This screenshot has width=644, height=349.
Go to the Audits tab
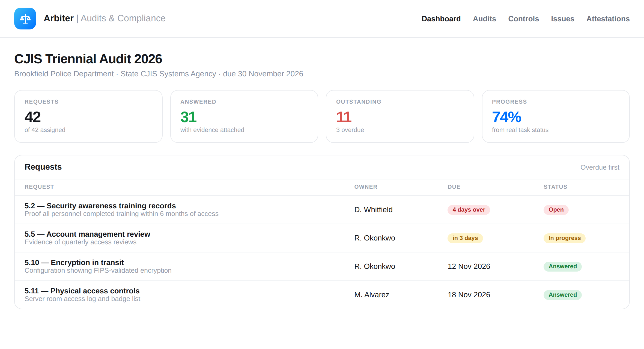tap(484, 19)
